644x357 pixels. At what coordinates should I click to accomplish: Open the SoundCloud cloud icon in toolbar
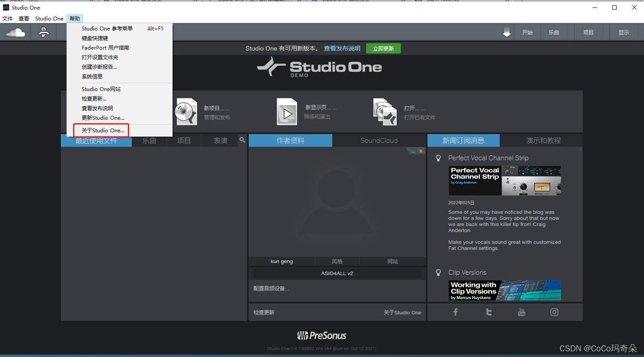click(16, 33)
